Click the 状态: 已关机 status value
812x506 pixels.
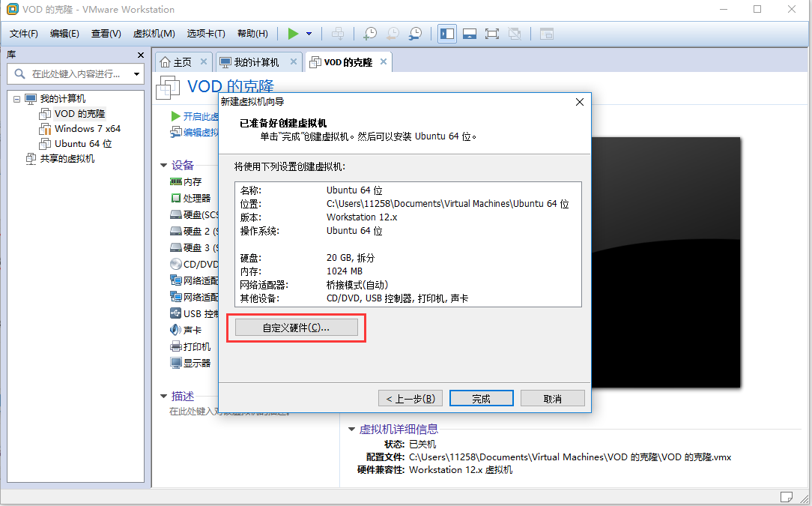click(x=422, y=445)
